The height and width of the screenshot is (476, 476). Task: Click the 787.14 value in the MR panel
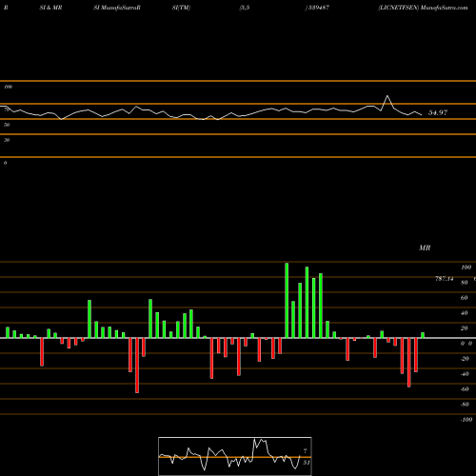click(445, 279)
